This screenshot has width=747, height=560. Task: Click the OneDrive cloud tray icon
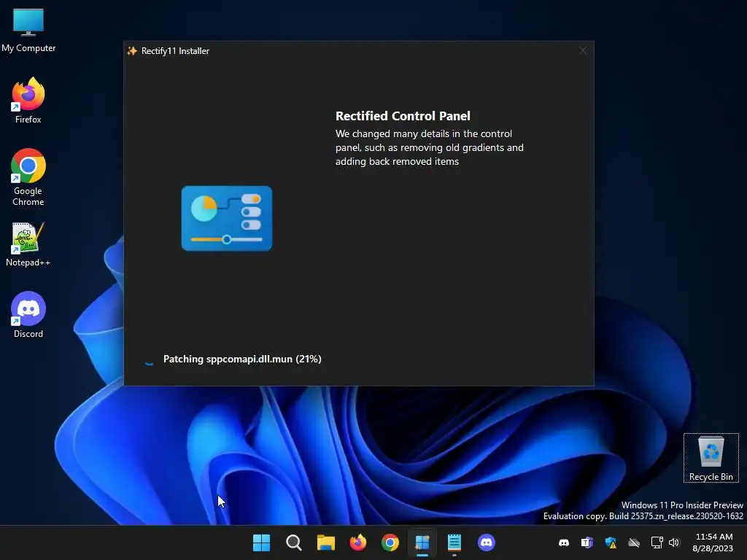coord(634,542)
